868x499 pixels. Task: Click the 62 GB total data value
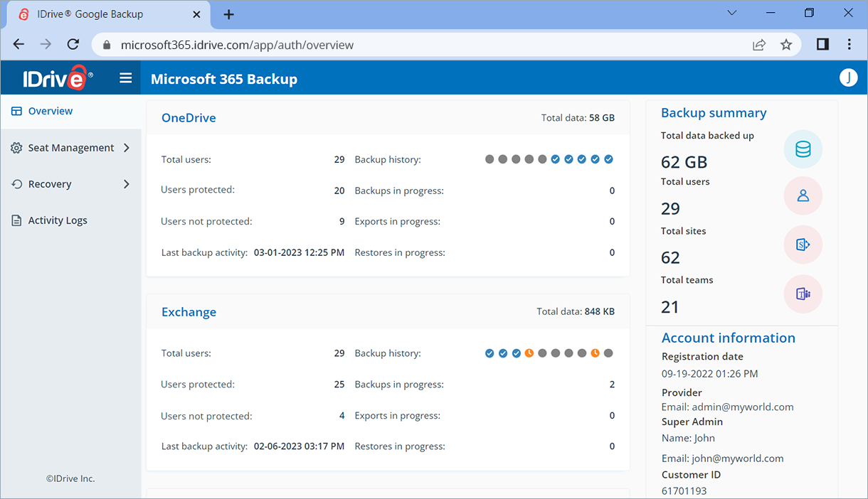(x=684, y=162)
